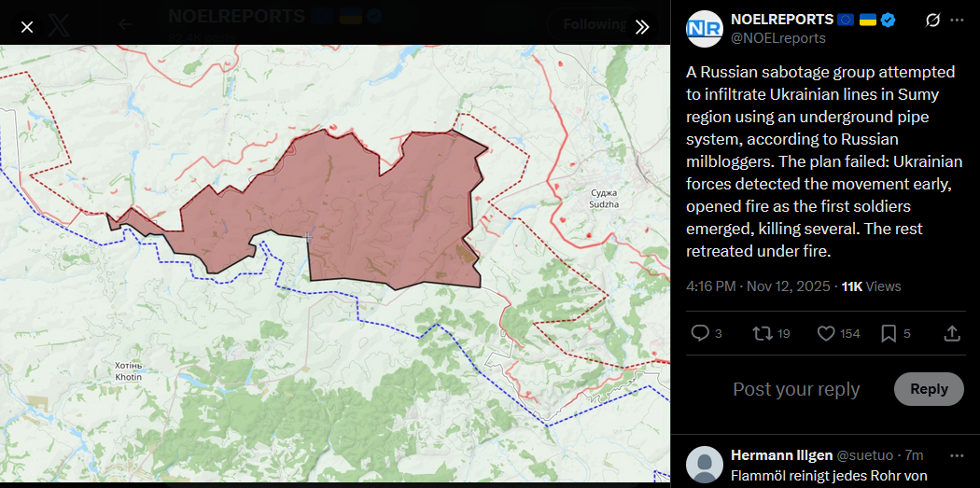Open Hermann Illgen's profile name
This screenshot has width=980, height=488.
780,455
